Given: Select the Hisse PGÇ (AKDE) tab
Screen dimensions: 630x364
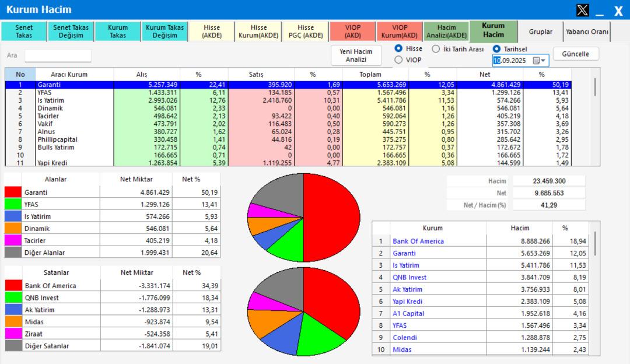Looking at the screenshot, I should pos(306,32).
